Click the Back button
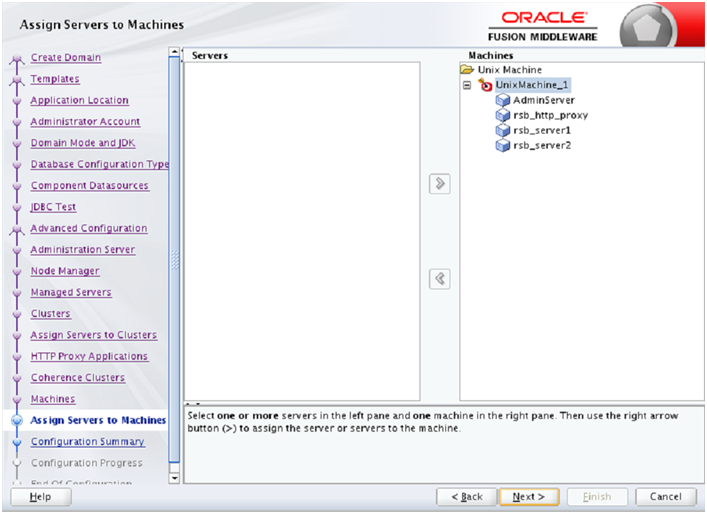This screenshot has height=514, width=707. pos(467,497)
